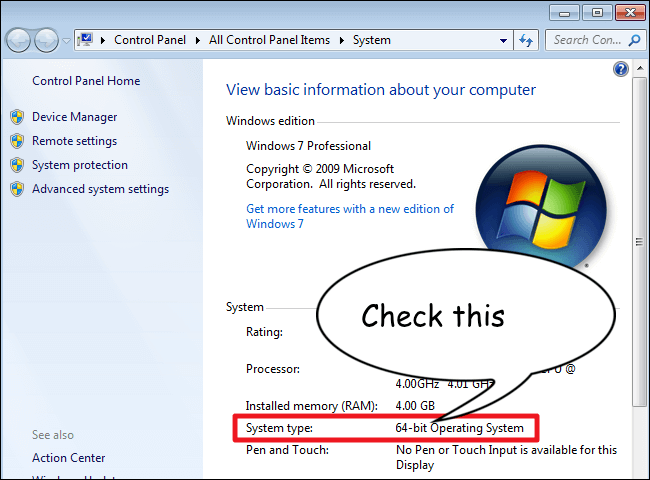Click Windows 7 Professional text
Viewport: 650px width, 480px height.
pyautogui.click(x=308, y=146)
